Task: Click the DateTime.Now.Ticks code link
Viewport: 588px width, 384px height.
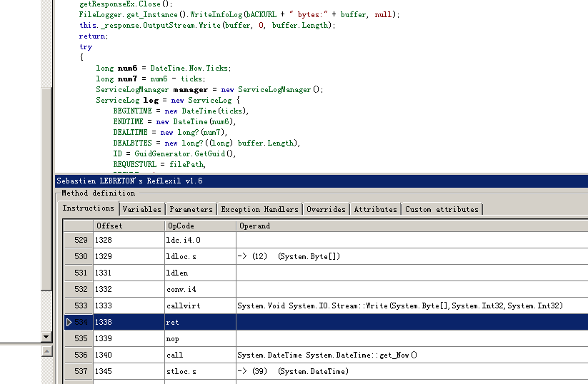Action: point(189,69)
